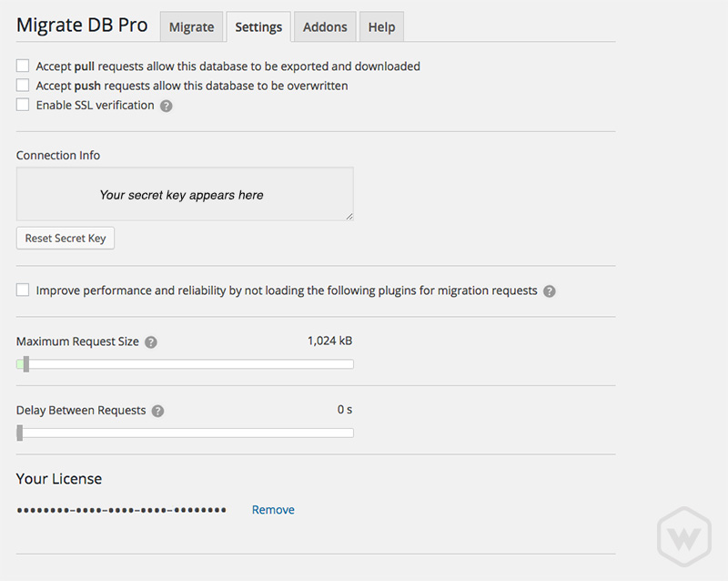Click inside the Connection Info secret key box
The width and height of the screenshot is (728, 581).
(185, 194)
